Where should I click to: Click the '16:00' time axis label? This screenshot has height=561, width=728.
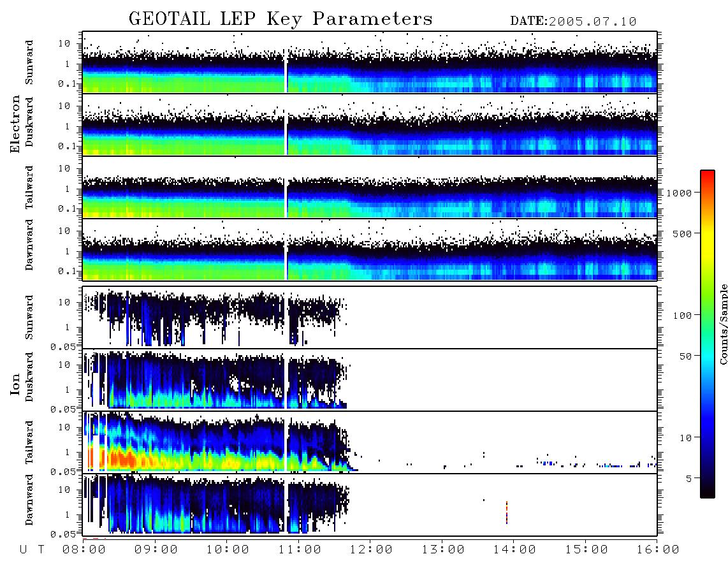pos(658,550)
